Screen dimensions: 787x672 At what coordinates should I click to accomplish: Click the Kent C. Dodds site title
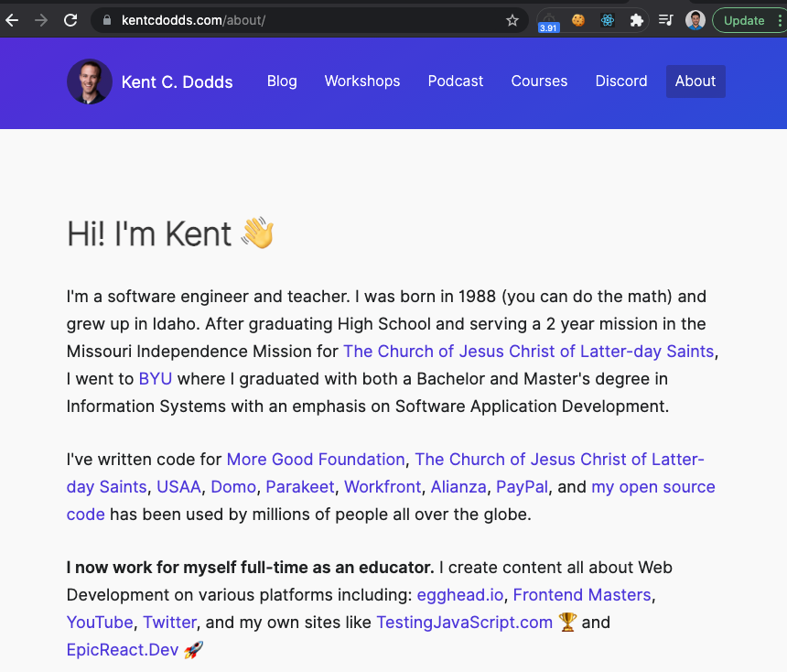click(x=177, y=81)
